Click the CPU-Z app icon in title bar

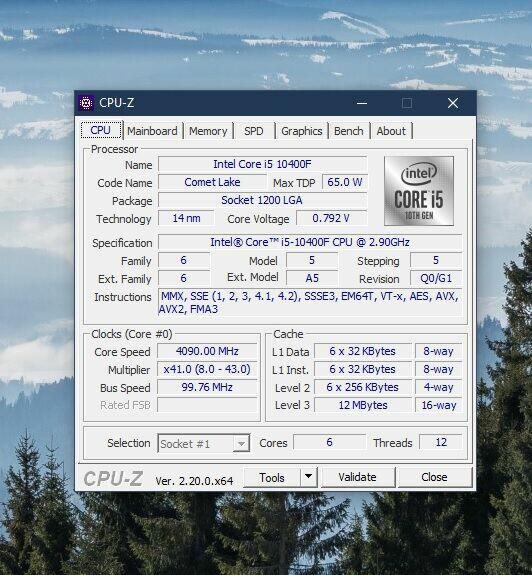pyautogui.click(x=86, y=103)
